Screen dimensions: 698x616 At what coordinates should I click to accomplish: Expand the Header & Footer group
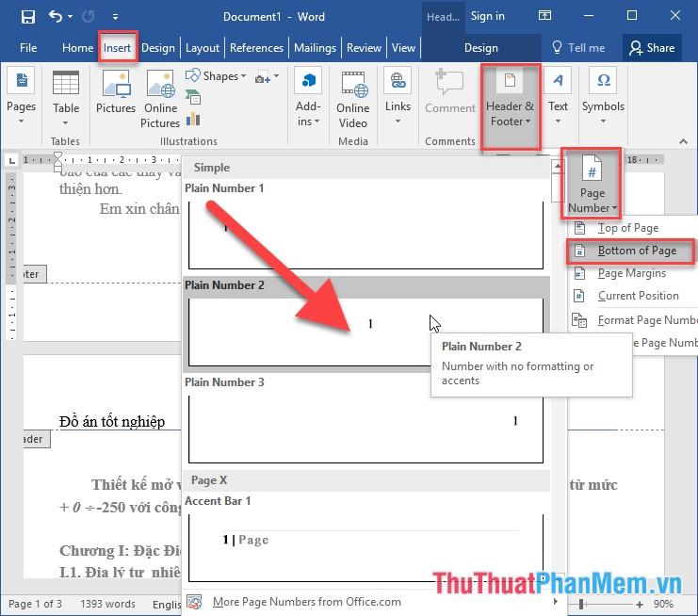click(511, 105)
